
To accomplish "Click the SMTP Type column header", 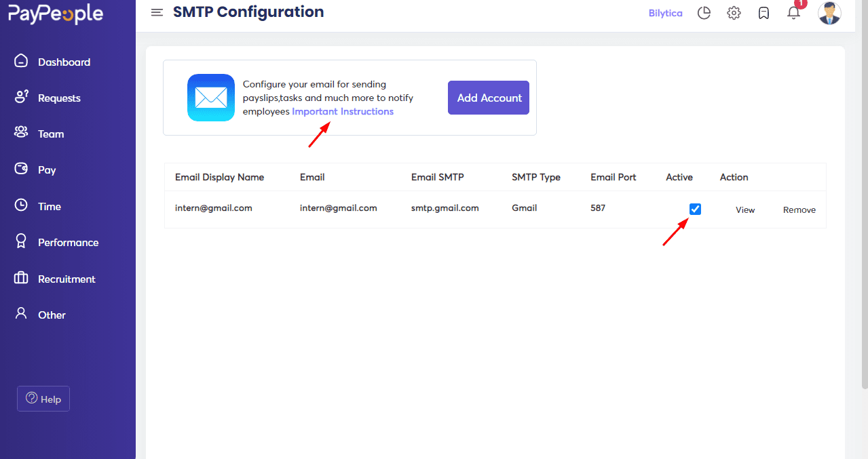I will tap(536, 177).
